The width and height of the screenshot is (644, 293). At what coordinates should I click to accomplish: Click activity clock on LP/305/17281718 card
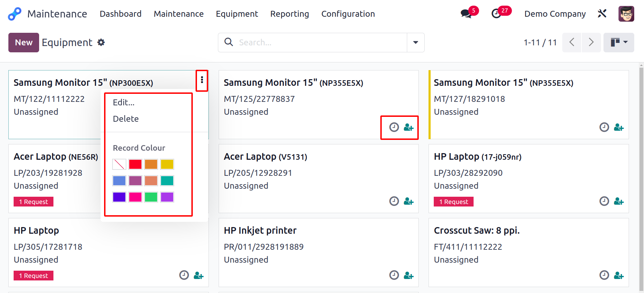(x=184, y=275)
